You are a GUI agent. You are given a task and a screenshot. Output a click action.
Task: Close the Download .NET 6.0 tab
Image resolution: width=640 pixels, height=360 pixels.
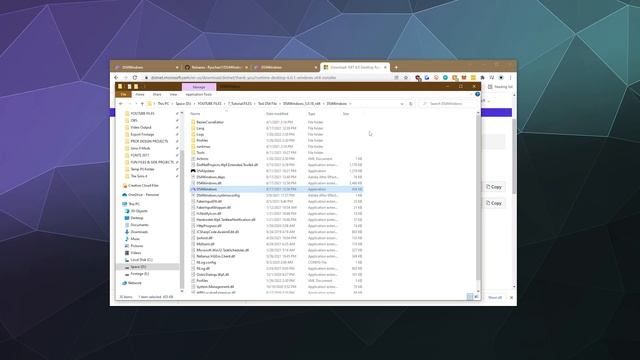tap(385, 67)
